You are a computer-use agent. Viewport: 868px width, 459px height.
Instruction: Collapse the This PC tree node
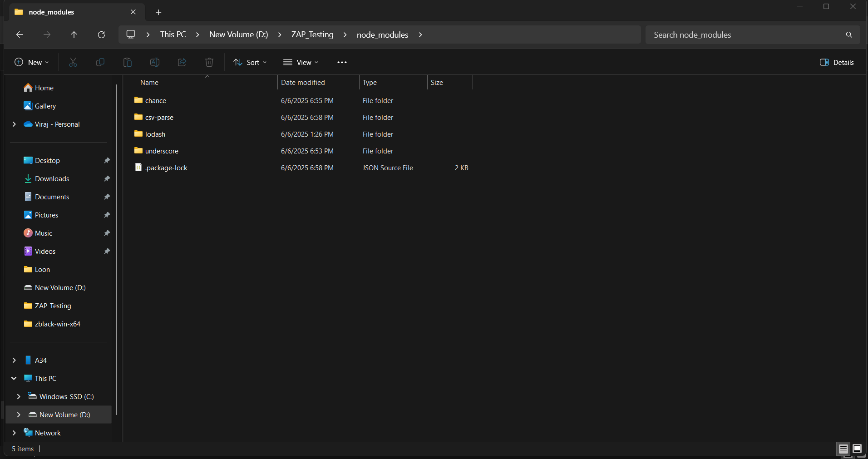click(14, 378)
